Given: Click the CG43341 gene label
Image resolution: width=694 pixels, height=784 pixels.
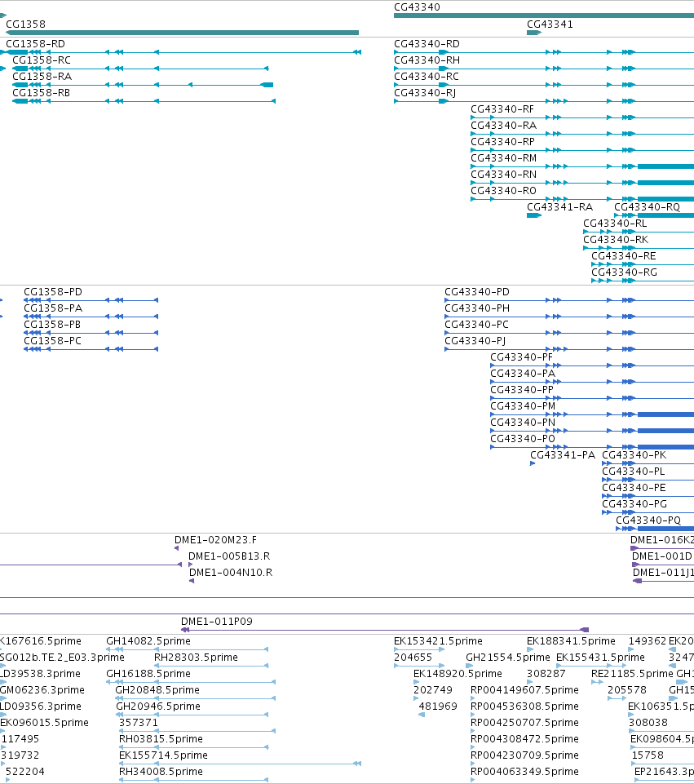Looking at the screenshot, I should point(550,24).
